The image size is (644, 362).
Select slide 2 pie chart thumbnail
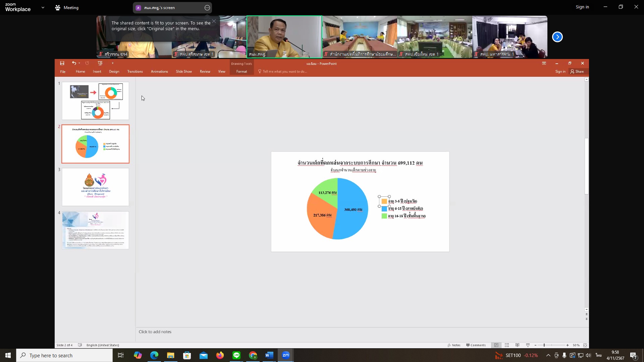point(95,144)
